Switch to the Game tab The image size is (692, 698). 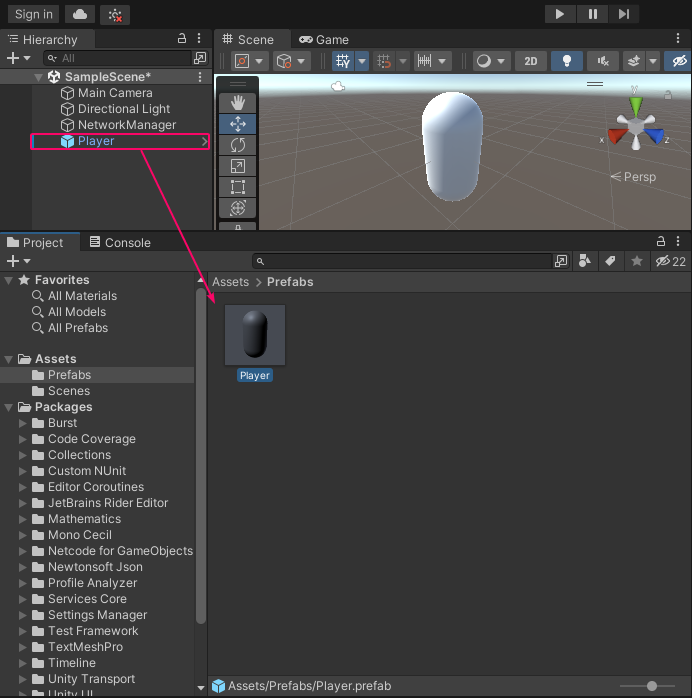325,40
